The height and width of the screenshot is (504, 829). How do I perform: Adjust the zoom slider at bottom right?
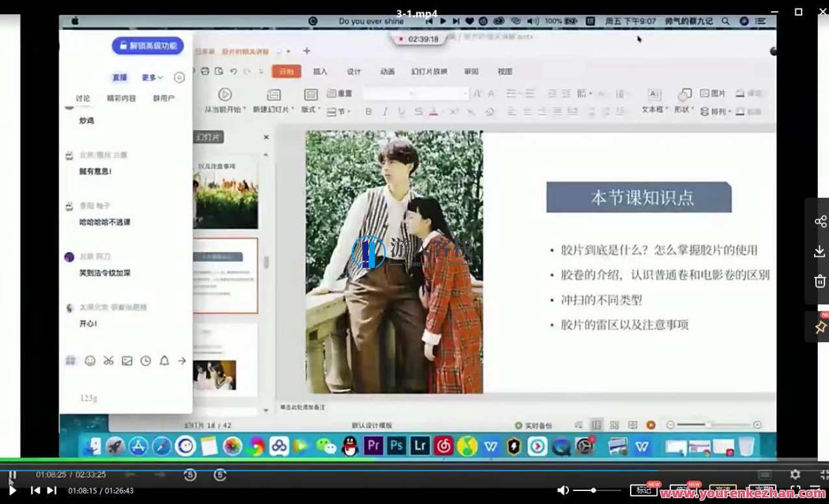709,424
